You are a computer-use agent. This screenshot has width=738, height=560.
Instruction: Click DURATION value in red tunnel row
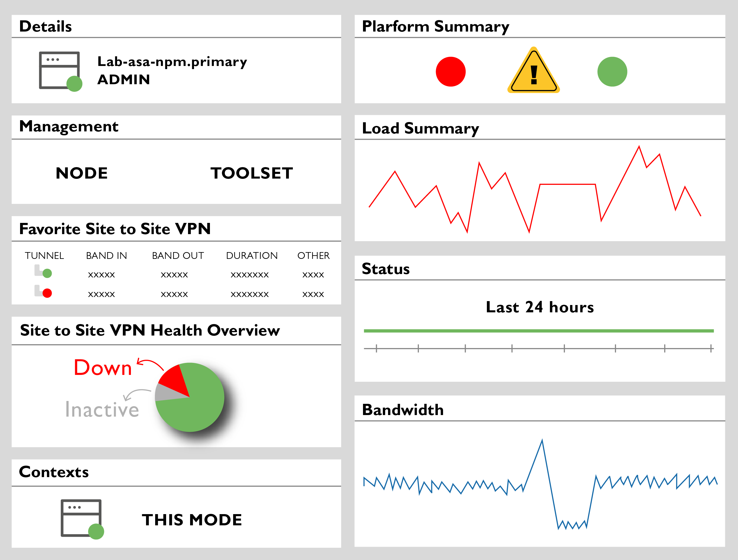click(250, 294)
